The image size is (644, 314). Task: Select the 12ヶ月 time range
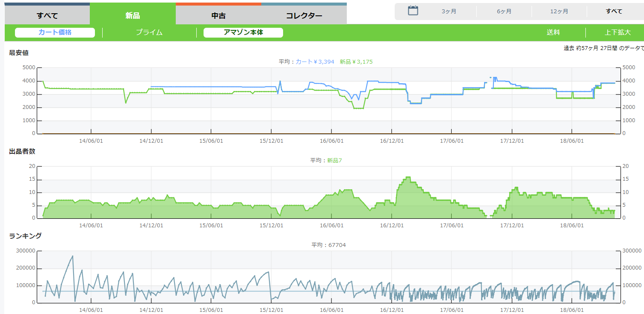(x=559, y=12)
